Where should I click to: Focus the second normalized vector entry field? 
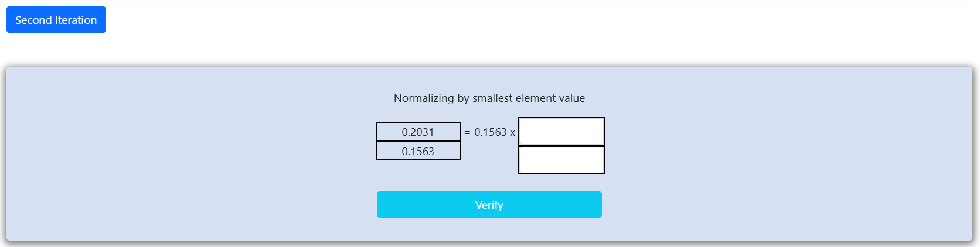point(561,160)
